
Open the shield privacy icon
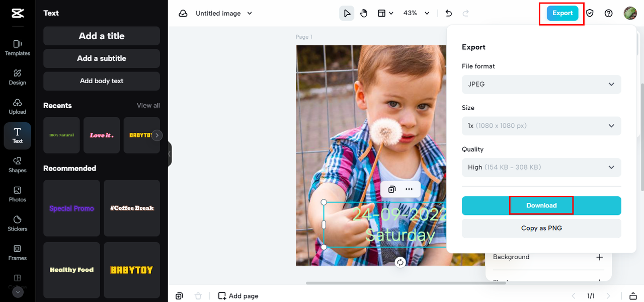[x=590, y=14]
